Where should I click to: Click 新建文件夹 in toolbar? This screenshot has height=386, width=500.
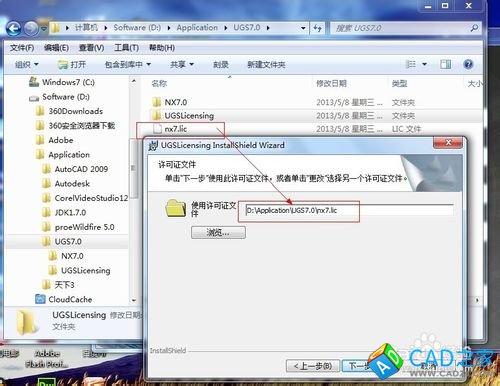coord(266,64)
